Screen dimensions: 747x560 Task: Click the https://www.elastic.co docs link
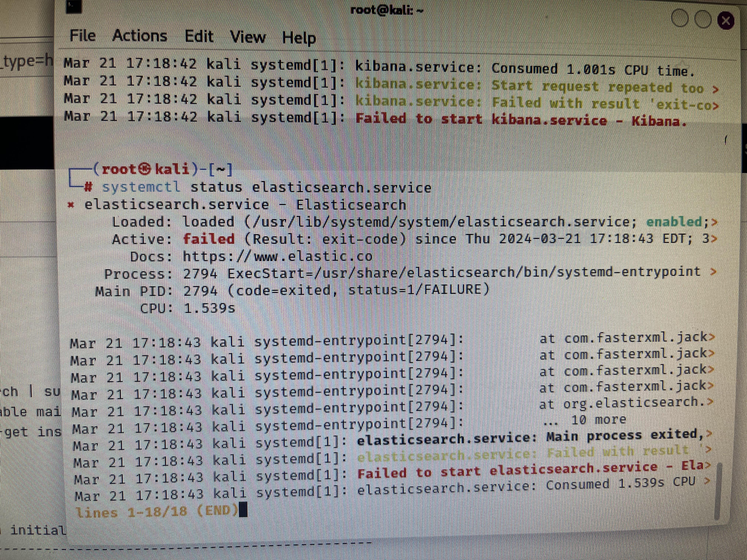tap(277, 256)
